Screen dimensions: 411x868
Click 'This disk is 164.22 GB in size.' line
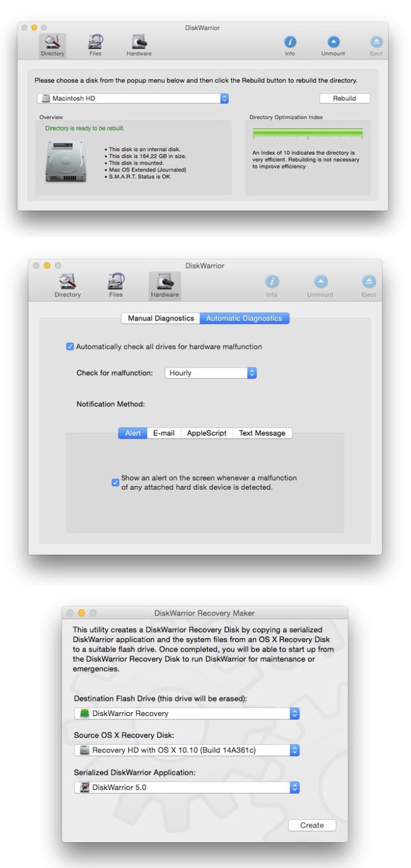pyautogui.click(x=146, y=157)
